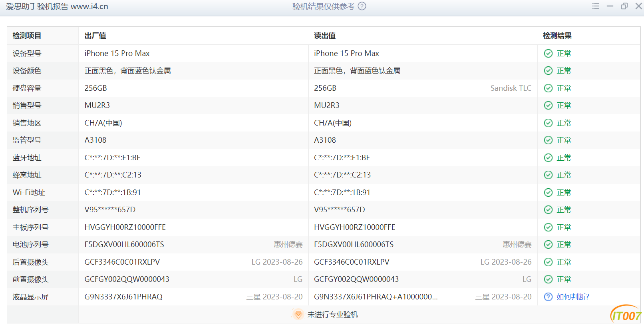Click read value C*:**:7D:**:1B:91
This screenshot has width=644, height=325.
[x=342, y=193]
